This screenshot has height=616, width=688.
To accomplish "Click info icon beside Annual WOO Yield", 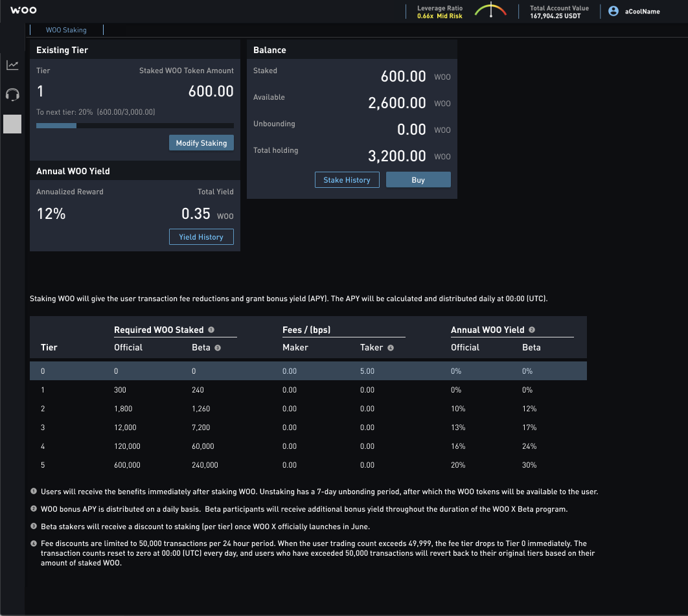I will click(x=532, y=330).
